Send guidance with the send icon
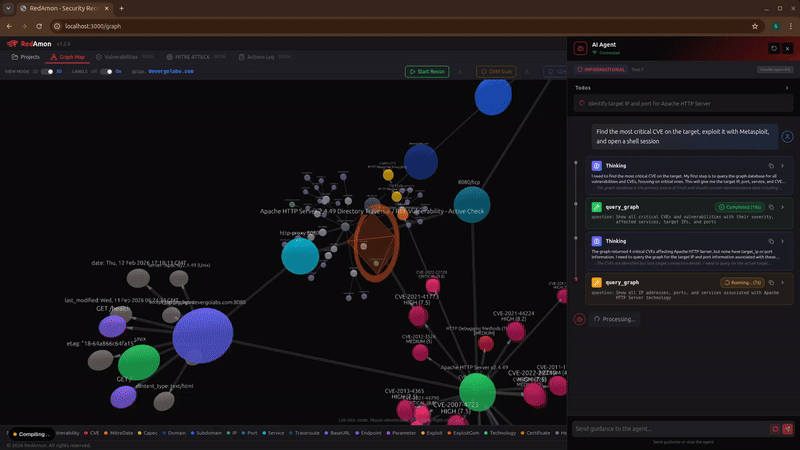This screenshot has width=800, height=450. point(788,429)
